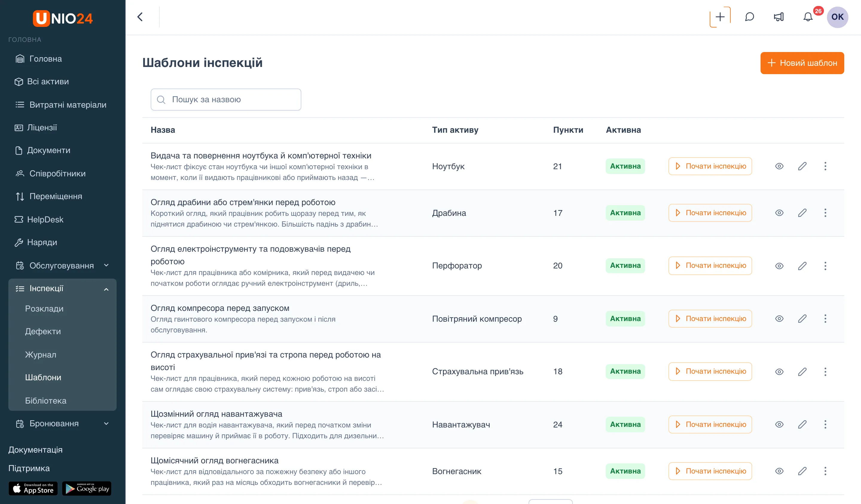The width and height of the screenshot is (861, 504).
Task: View the Перфоратор template via eye icon
Action: (779, 266)
